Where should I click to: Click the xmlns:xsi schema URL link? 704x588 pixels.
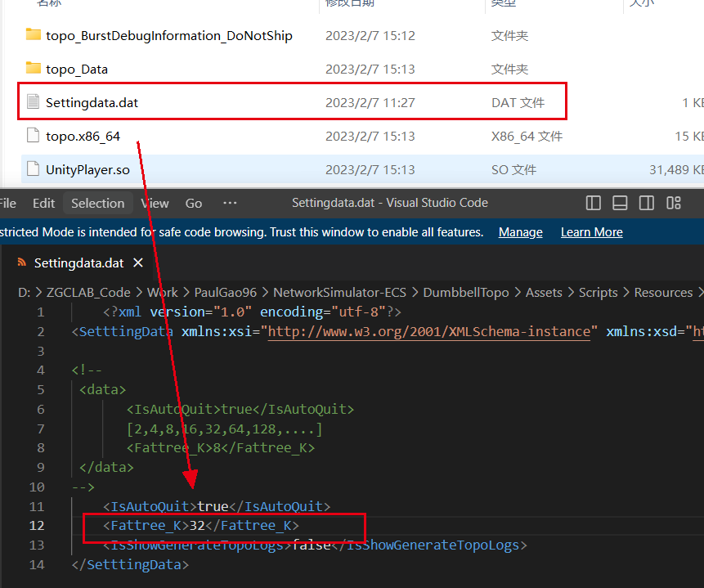coord(428,331)
